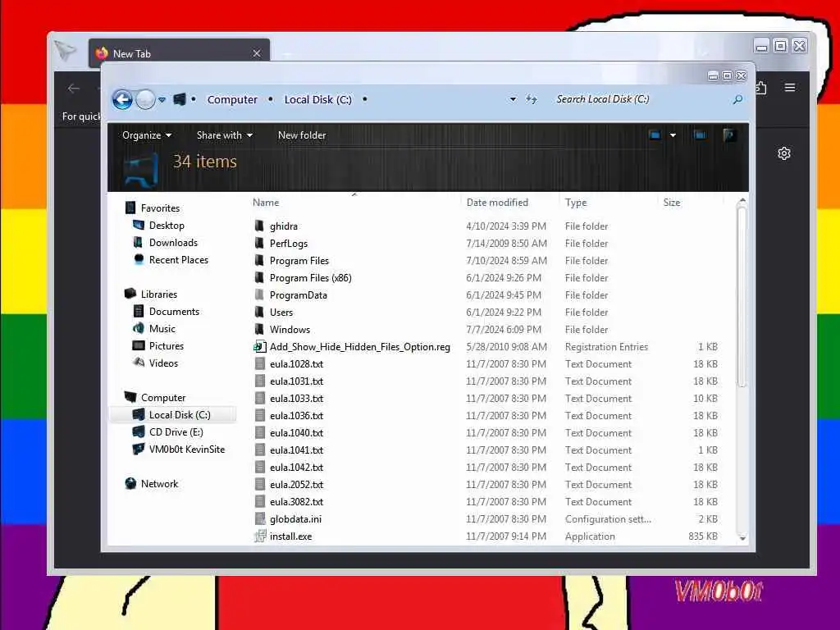The width and height of the screenshot is (840, 630).
Task: Click the file list scroll down arrow
Action: [x=742, y=537]
